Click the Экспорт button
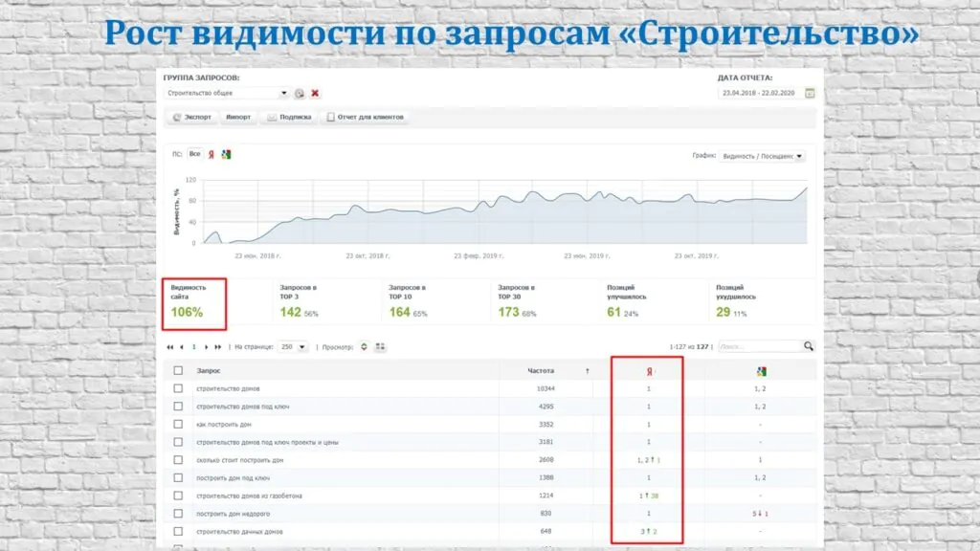 tap(192, 117)
